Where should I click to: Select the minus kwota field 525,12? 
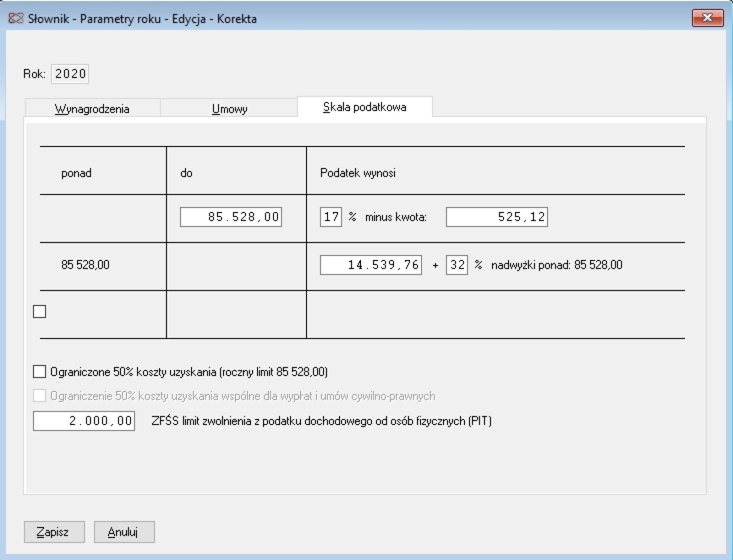click(497, 217)
